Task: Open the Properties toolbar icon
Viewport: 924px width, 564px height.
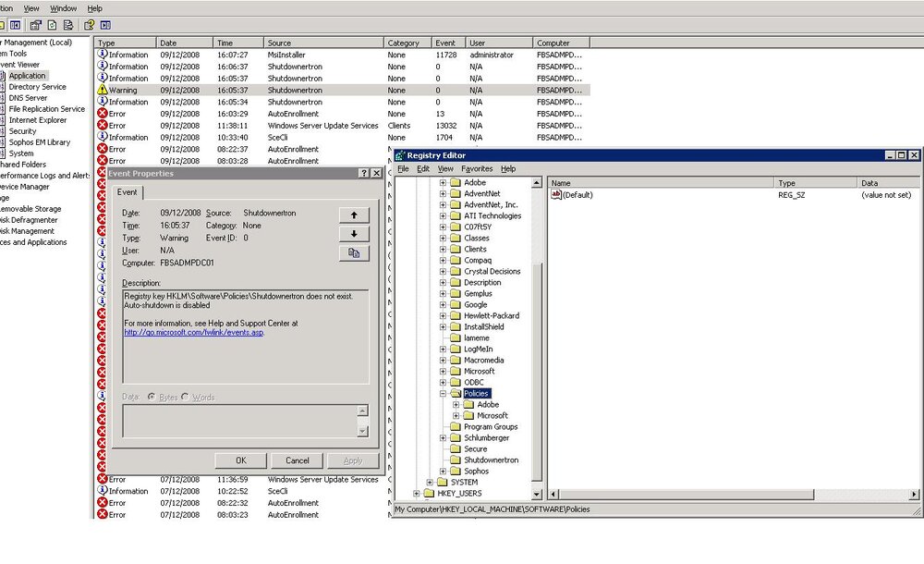Action: pos(36,25)
